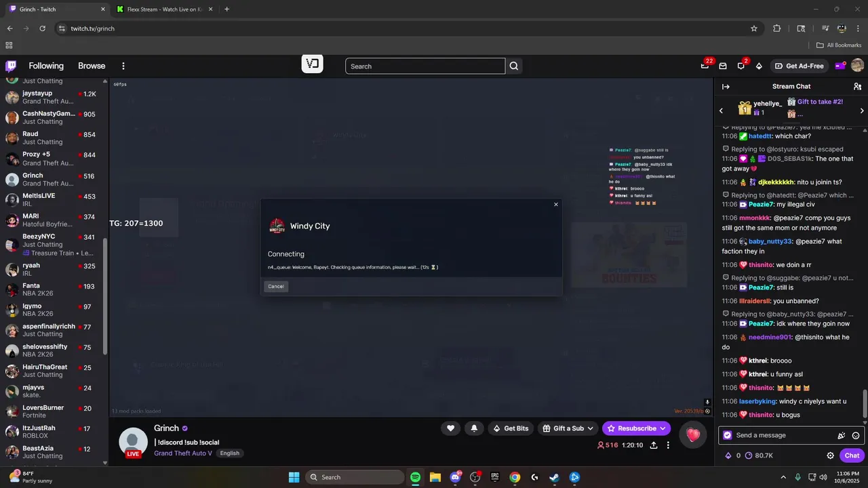The height and width of the screenshot is (488, 868).
Task: Open the Following tab
Action: pyautogui.click(x=46, y=66)
